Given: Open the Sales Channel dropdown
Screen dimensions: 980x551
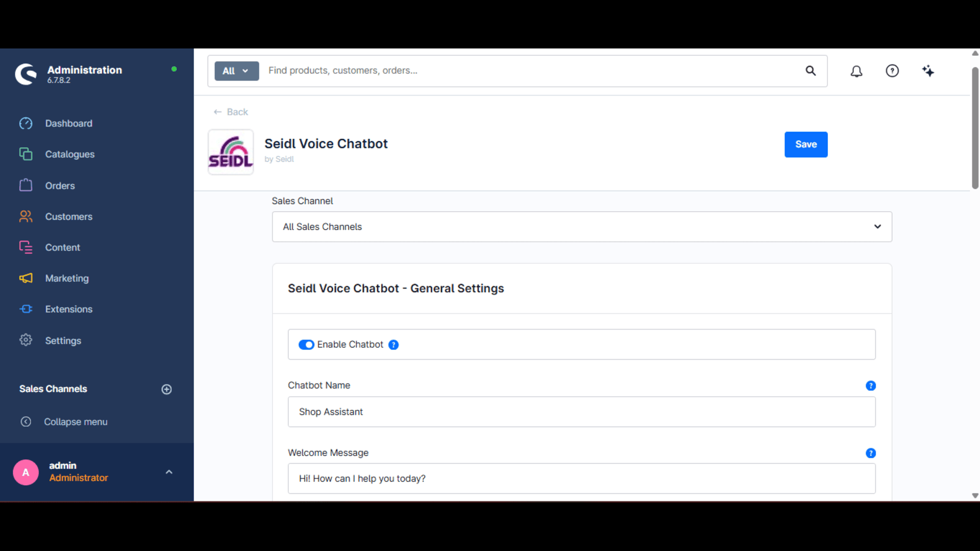Looking at the screenshot, I should pyautogui.click(x=582, y=227).
